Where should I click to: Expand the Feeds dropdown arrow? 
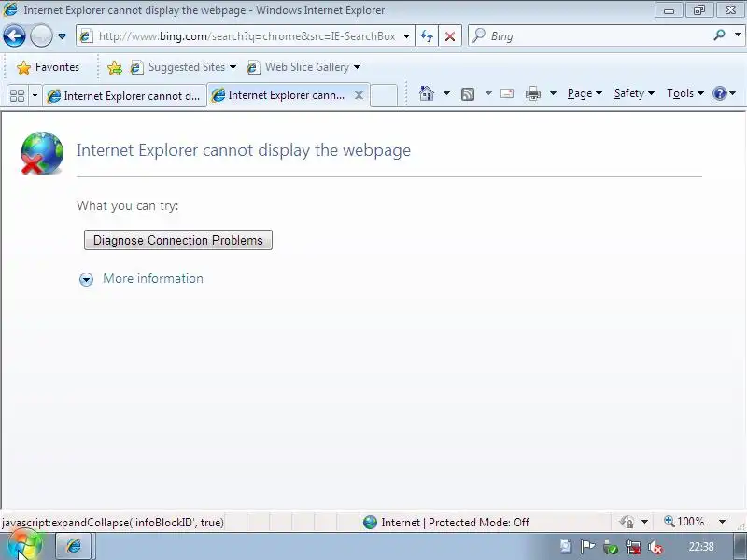[x=488, y=93]
